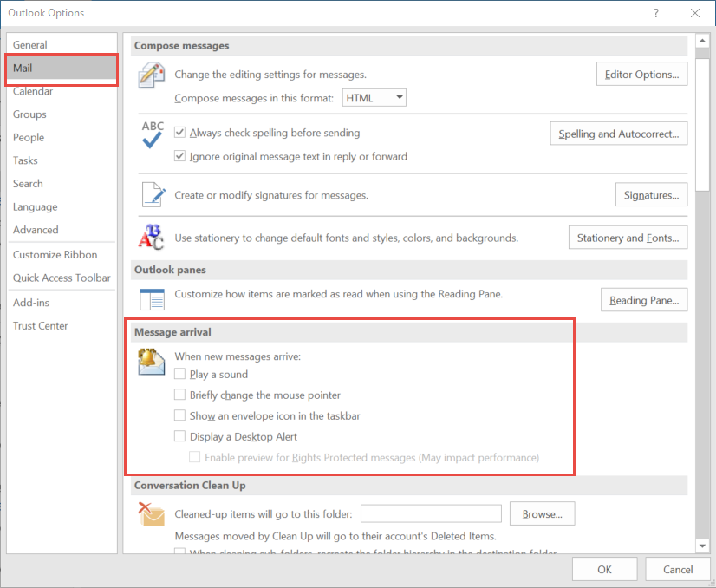Click the Help question mark icon
Image resolution: width=716 pixels, height=588 pixels.
tap(656, 13)
